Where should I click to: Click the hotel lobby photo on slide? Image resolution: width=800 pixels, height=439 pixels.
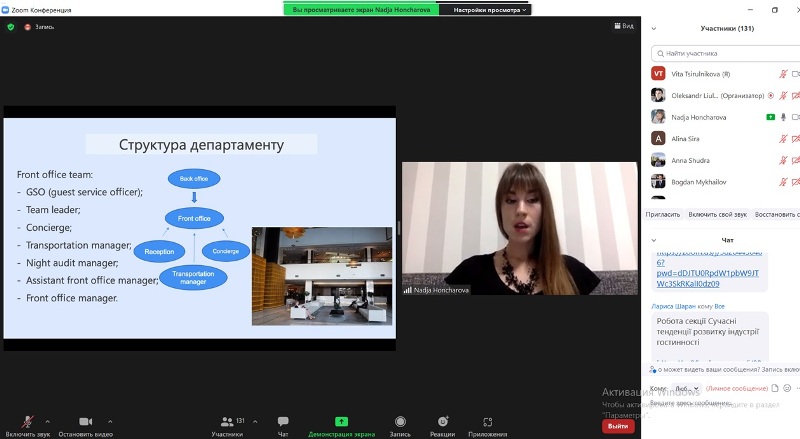point(322,276)
